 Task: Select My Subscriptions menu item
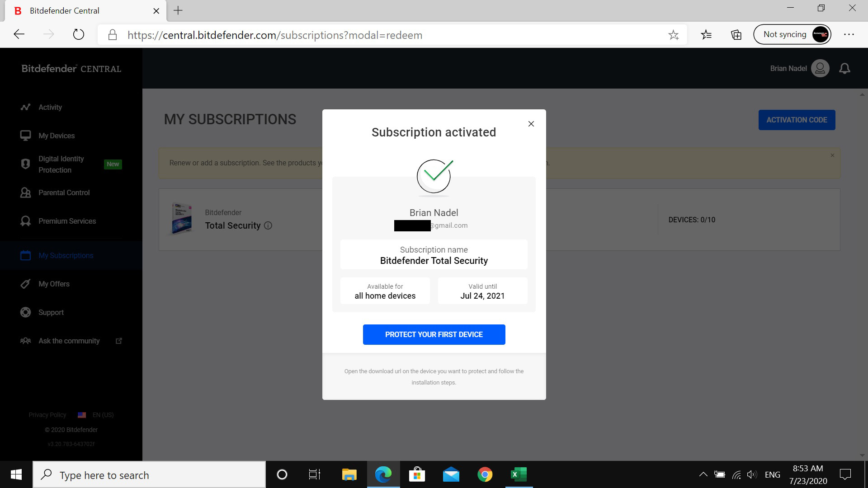66,255
